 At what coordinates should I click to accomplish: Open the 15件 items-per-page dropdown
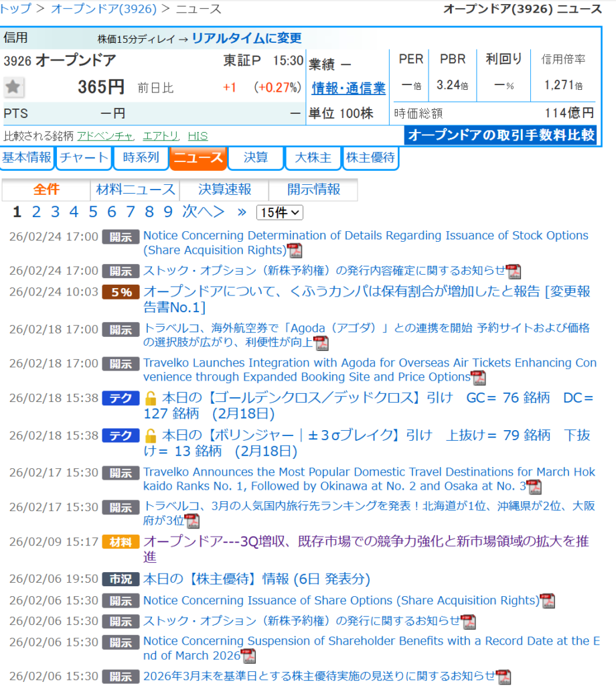279,212
